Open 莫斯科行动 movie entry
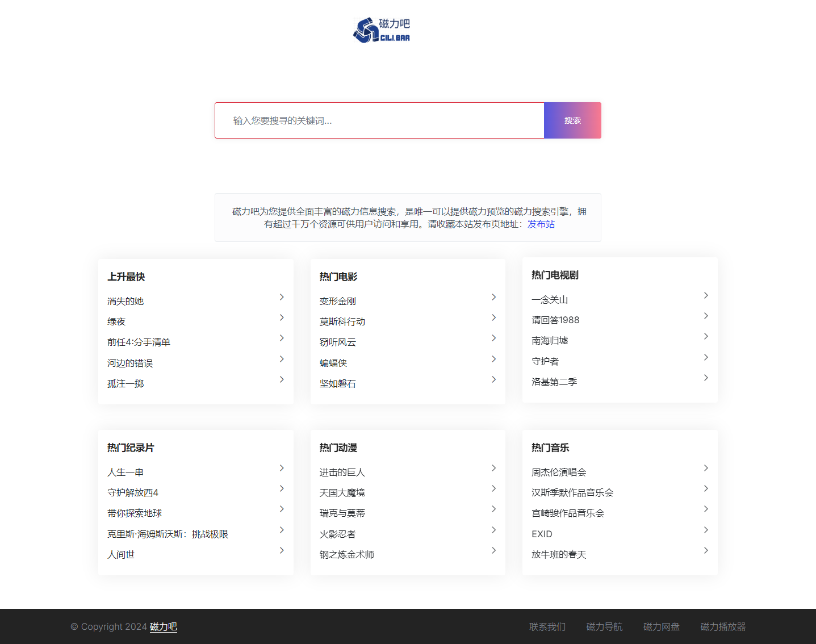Image resolution: width=816 pixels, height=644 pixels. point(342,321)
